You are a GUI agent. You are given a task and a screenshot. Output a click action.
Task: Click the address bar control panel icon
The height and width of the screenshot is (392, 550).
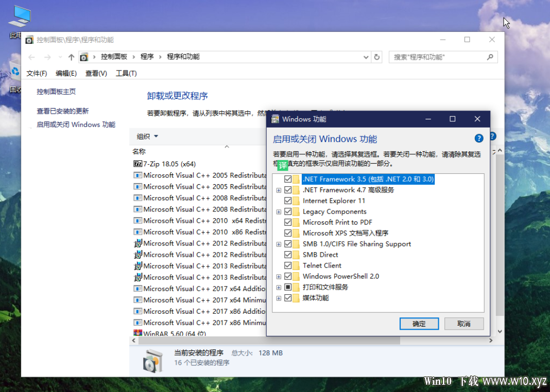(84, 57)
